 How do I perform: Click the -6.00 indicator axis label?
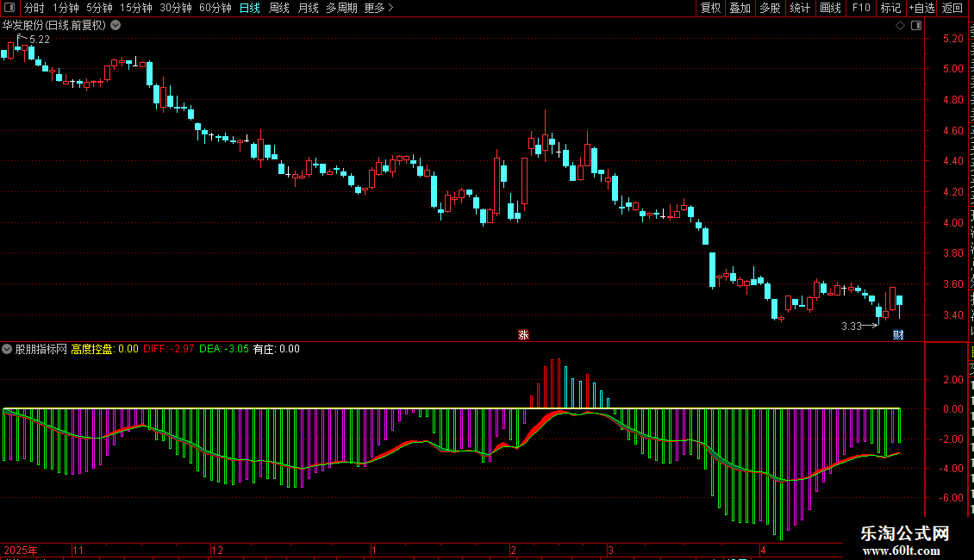pos(951,498)
